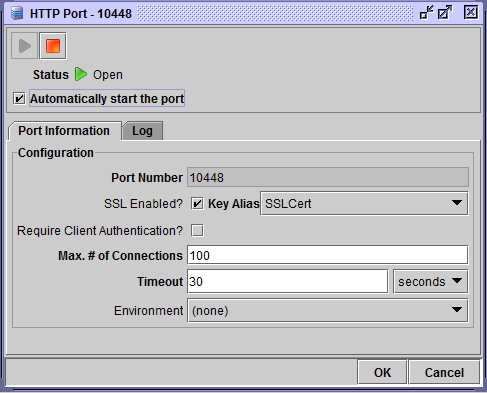Click the green Open status arrow icon
This screenshot has height=393, width=487.
pos(81,74)
